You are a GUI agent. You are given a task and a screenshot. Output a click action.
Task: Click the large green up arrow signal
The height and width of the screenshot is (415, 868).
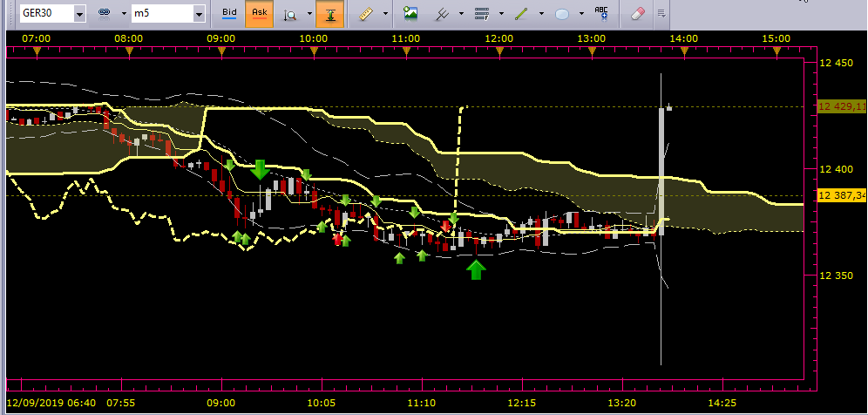476,269
